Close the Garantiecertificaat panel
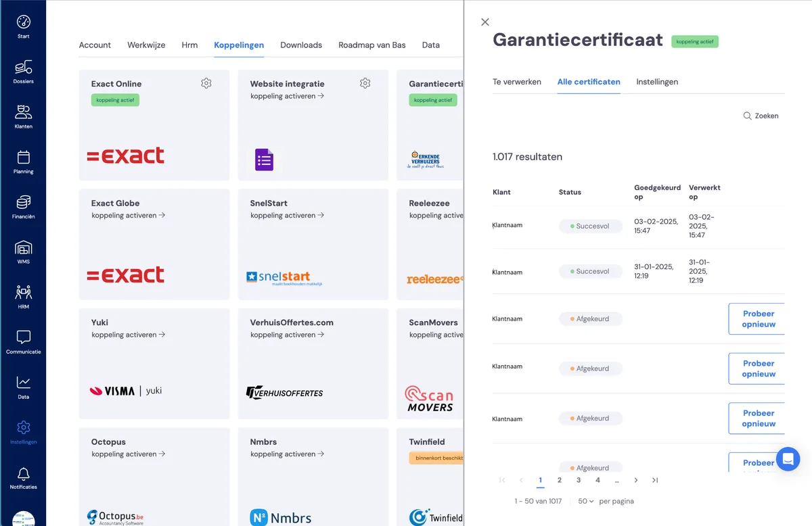Image resolution: width=812 pixels, height=526 pixels. pos(485,22)
